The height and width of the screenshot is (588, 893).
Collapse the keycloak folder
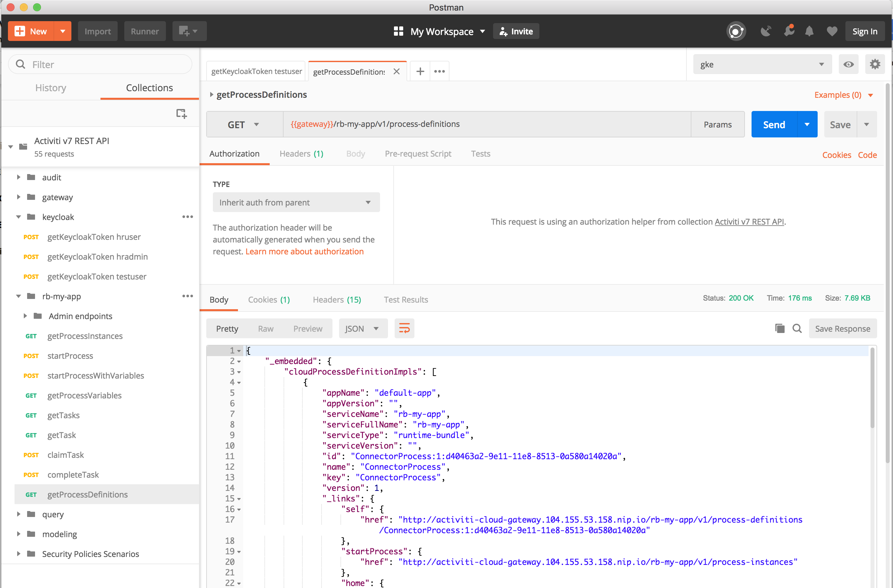tap(19, 217)
